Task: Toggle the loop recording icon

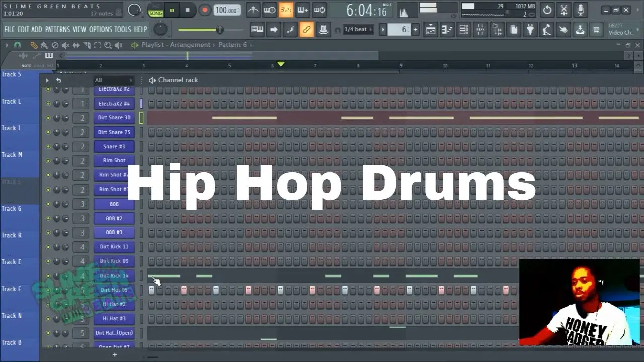Action: (319, 10)
